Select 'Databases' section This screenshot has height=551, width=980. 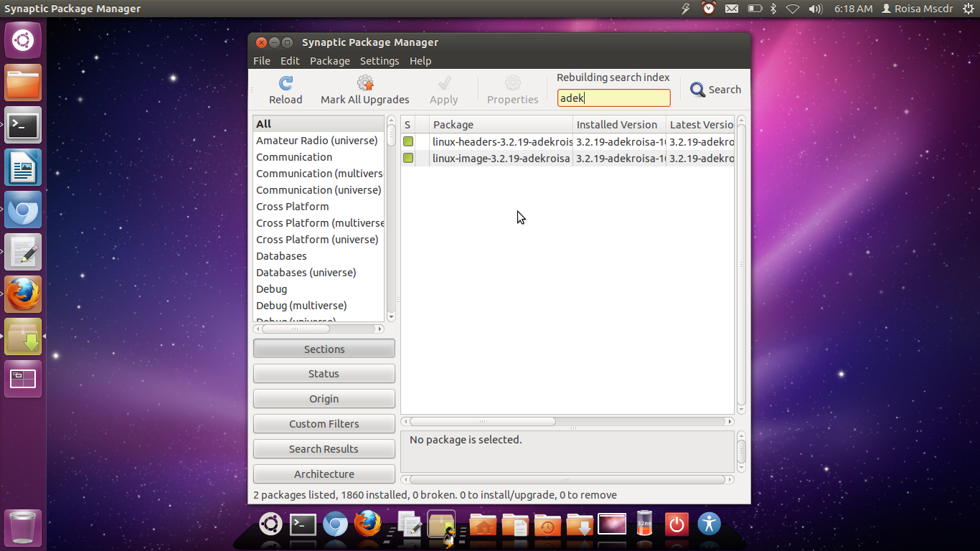point(319,256)
